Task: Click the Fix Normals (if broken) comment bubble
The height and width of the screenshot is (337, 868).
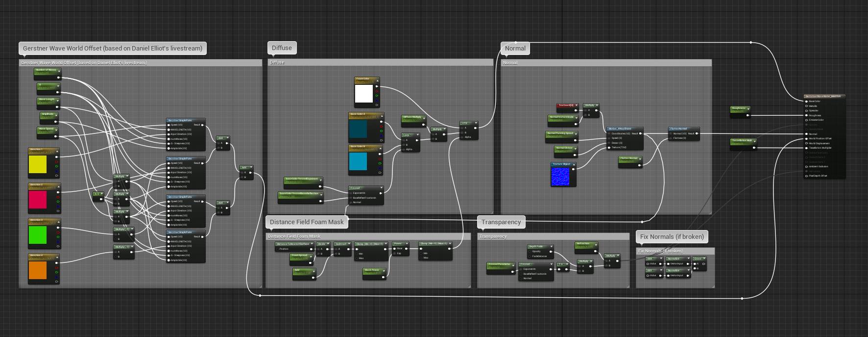Action: pyautogui.click(x=672, y=236)
